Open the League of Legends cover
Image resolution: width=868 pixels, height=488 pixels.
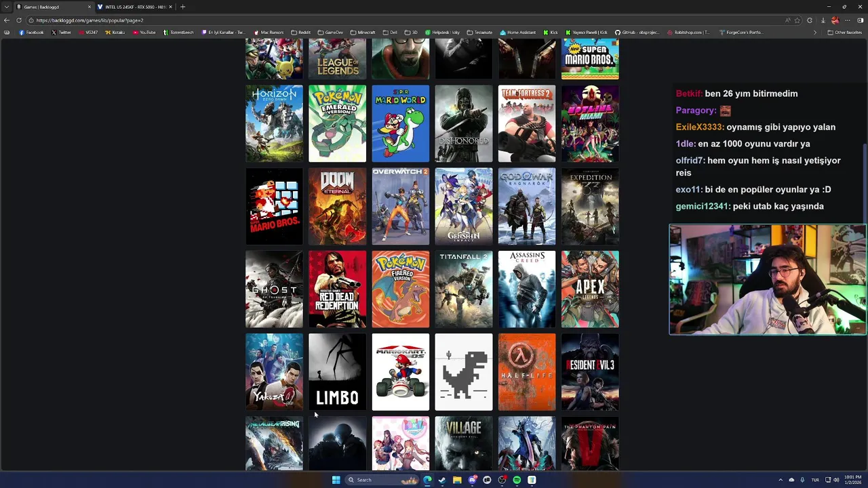click(x=337, y=59)
